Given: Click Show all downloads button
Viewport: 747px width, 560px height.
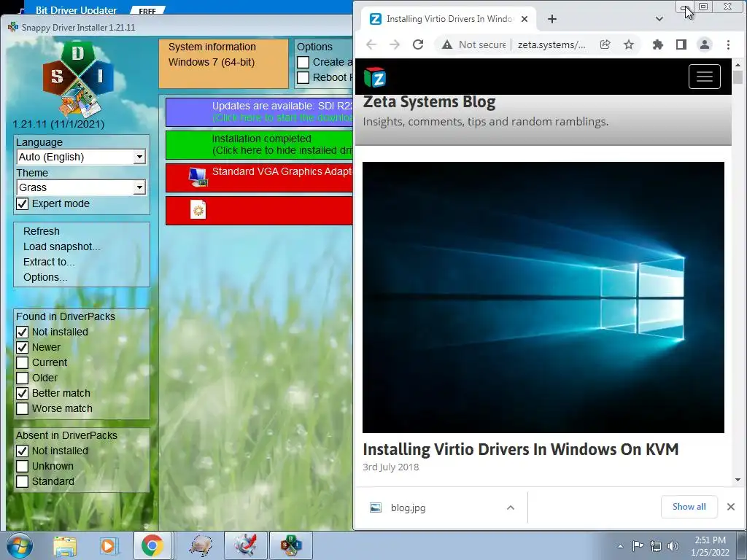Looking at the screenshot, I should coord(689,507).
